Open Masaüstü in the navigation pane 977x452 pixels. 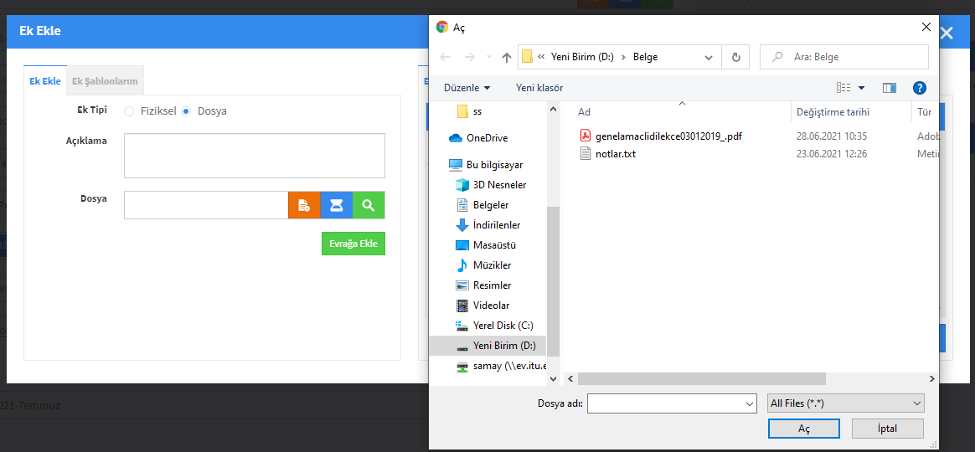486,245
